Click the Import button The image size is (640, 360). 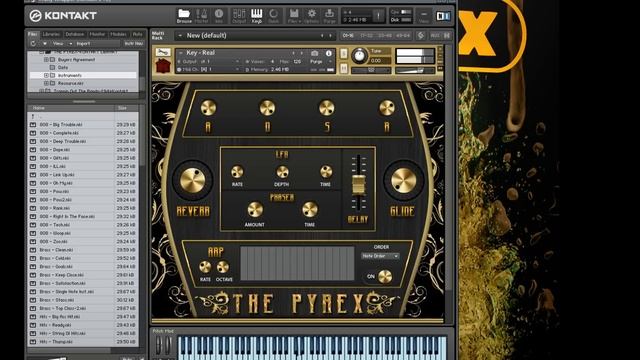pyautogui.click(x=83, y=43)
